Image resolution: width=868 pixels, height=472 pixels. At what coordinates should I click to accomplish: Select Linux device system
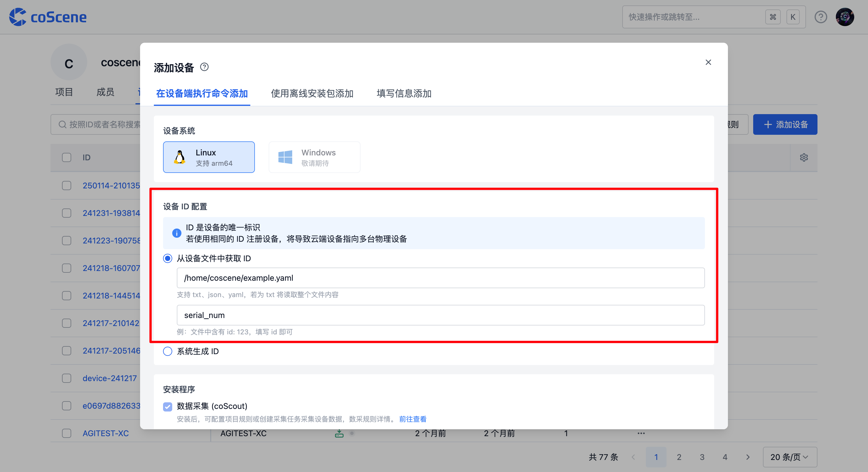click(209, 157)
